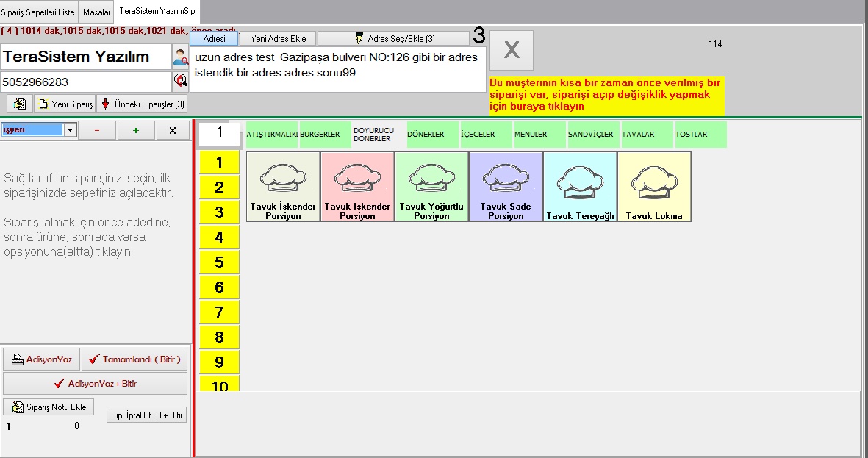Click Sip. İptal Et Sil + Bitir
The width and height of the screenshot is (868, 458).
click(147, 415)
